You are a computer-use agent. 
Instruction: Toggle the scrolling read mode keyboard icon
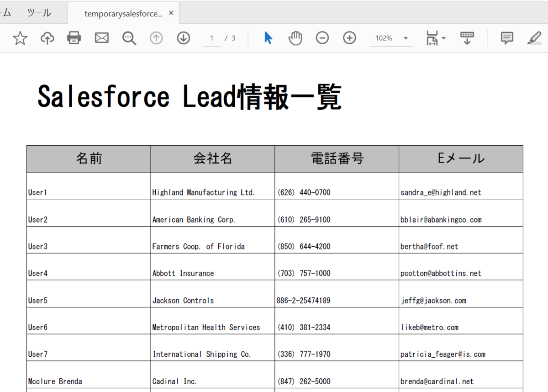467,38
